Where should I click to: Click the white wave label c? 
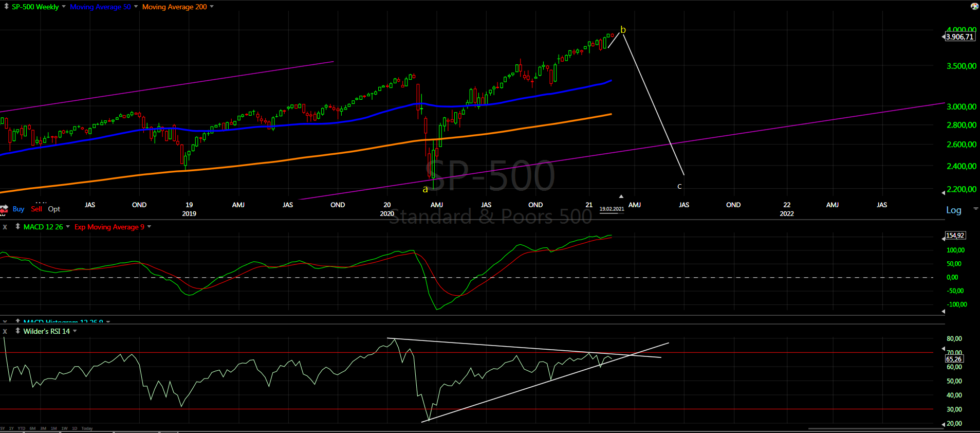coord(679,186)
